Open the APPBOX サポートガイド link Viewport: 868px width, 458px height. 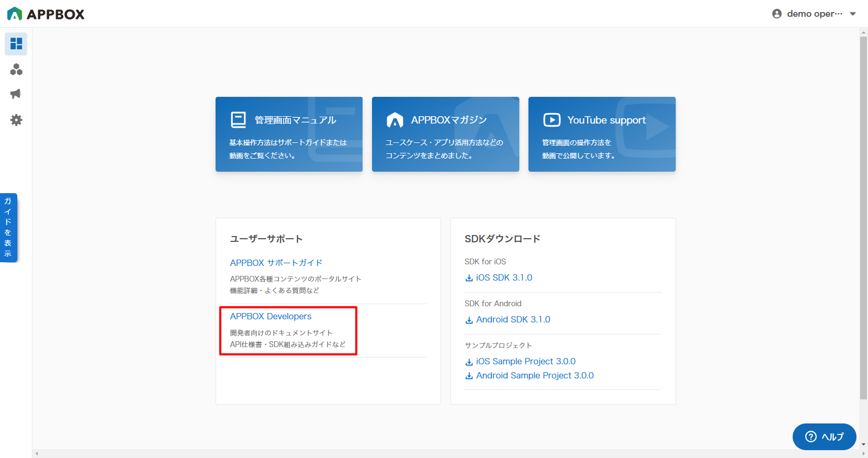tap(276, 263)
